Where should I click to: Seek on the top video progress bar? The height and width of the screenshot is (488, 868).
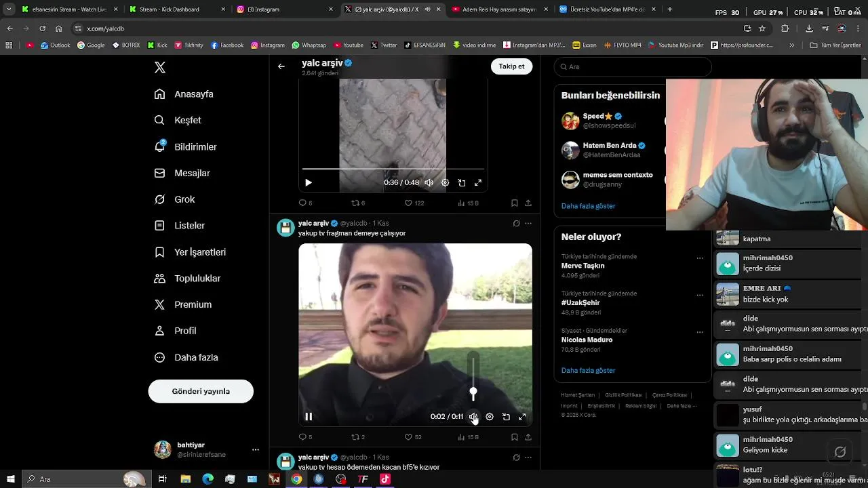(x=393, y=169)
